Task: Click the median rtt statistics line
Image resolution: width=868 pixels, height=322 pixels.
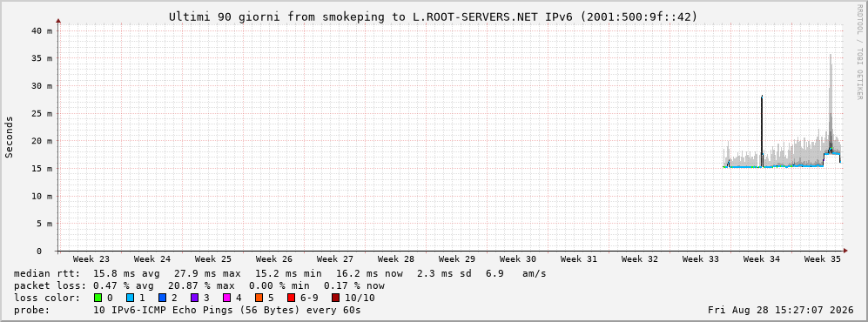Action: 279,273
